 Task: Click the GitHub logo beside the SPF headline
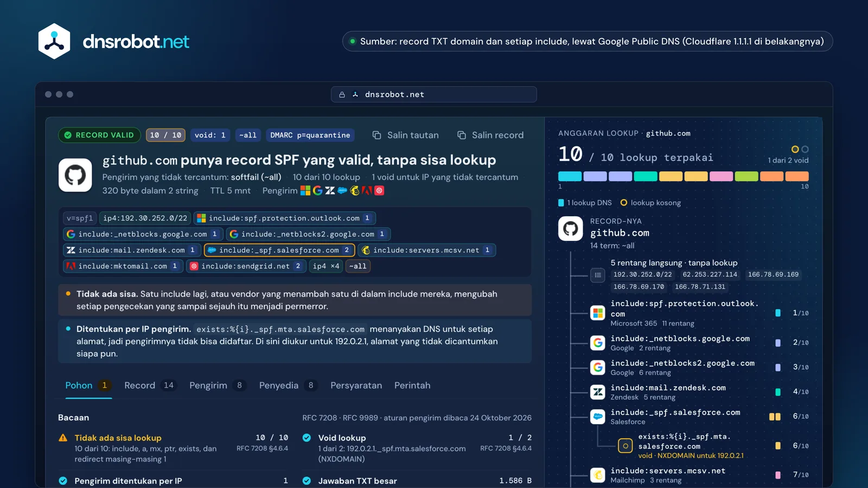tap(75, 175)
